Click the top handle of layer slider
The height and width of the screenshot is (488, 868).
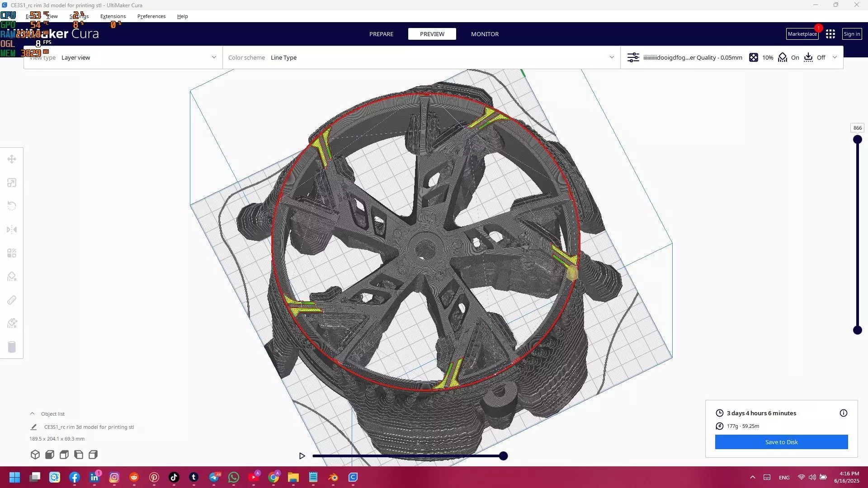point(857,140)
